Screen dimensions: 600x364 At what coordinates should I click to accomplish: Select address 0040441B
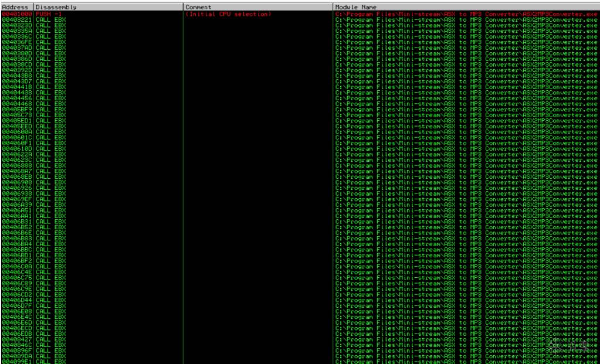pos(17,87)
